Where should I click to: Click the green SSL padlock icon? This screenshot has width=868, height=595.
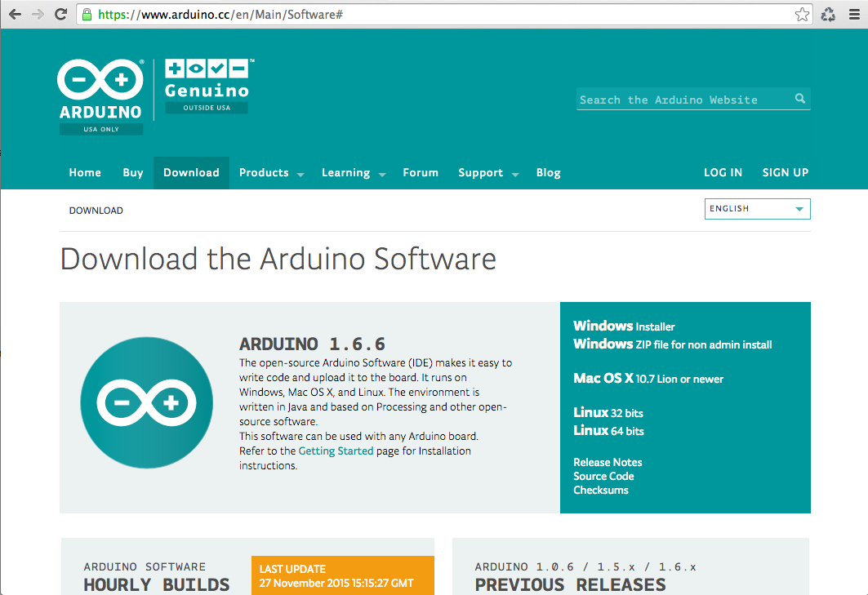(87, 15)
